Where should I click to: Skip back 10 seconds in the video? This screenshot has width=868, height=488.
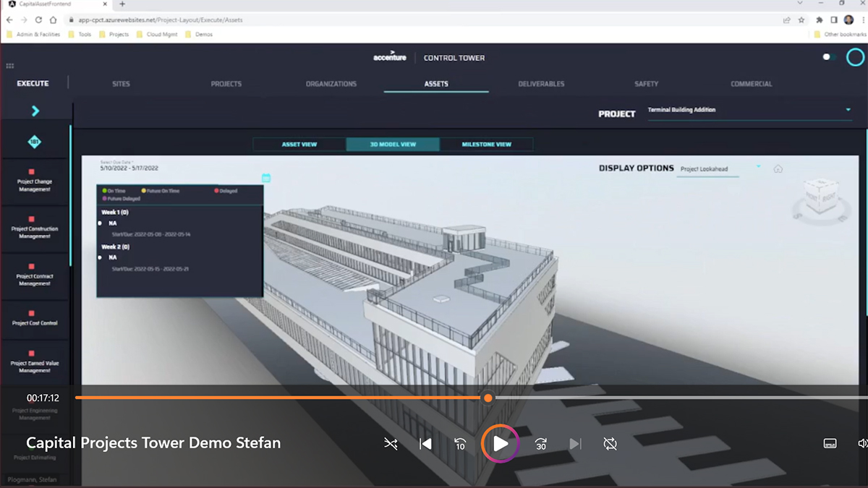pyautogui.click(x=460, y=444)
